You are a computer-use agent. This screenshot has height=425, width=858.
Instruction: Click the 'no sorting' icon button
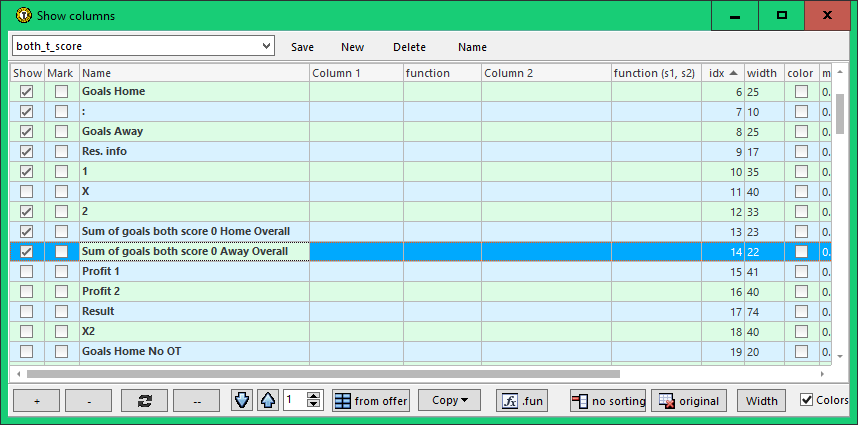coord(608,401)
